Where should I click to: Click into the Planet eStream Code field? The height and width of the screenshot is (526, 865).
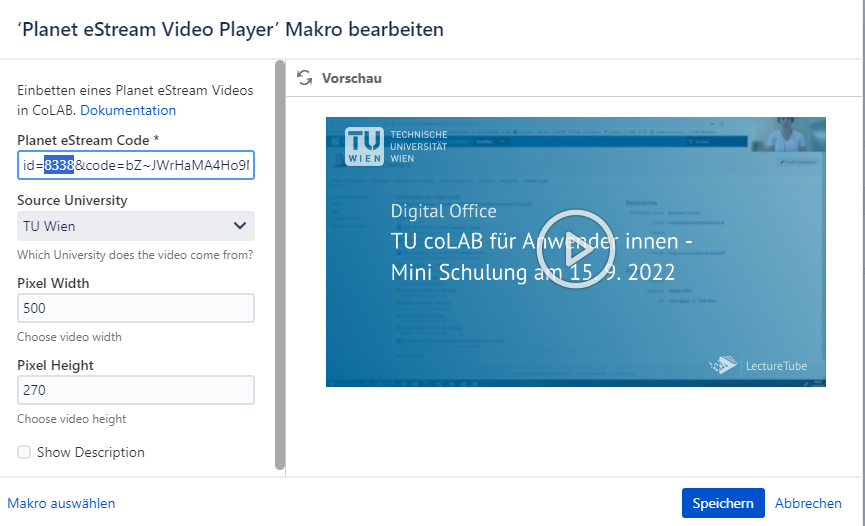coord(136,165)
